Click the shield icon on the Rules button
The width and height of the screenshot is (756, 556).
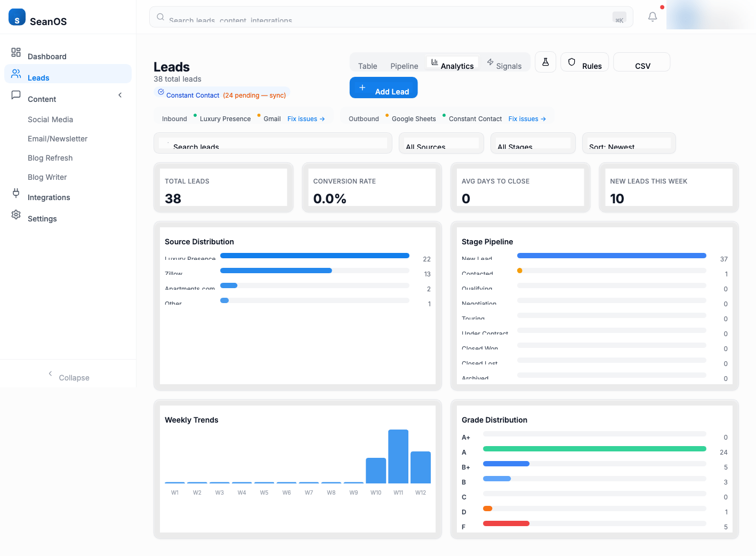(570, 62)
